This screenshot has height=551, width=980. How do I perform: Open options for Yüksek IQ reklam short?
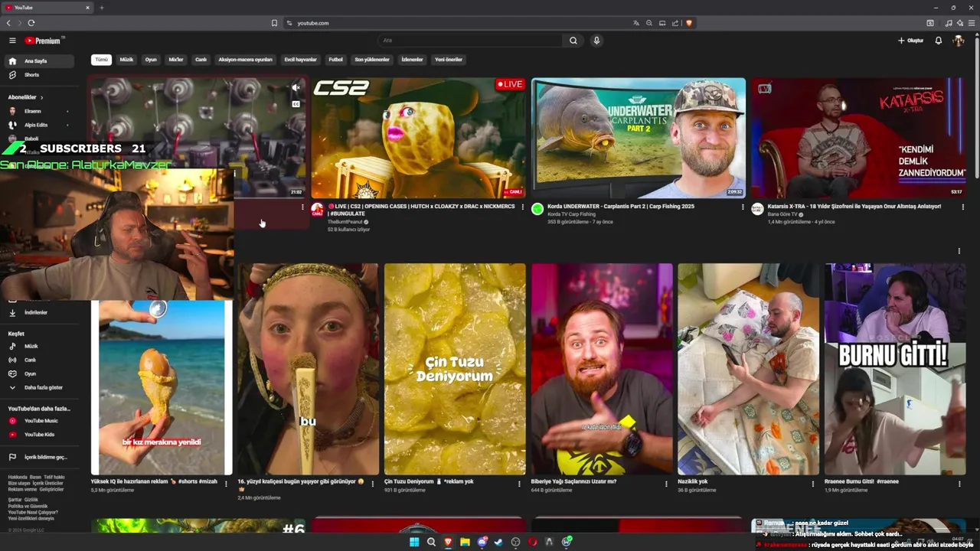226,483
